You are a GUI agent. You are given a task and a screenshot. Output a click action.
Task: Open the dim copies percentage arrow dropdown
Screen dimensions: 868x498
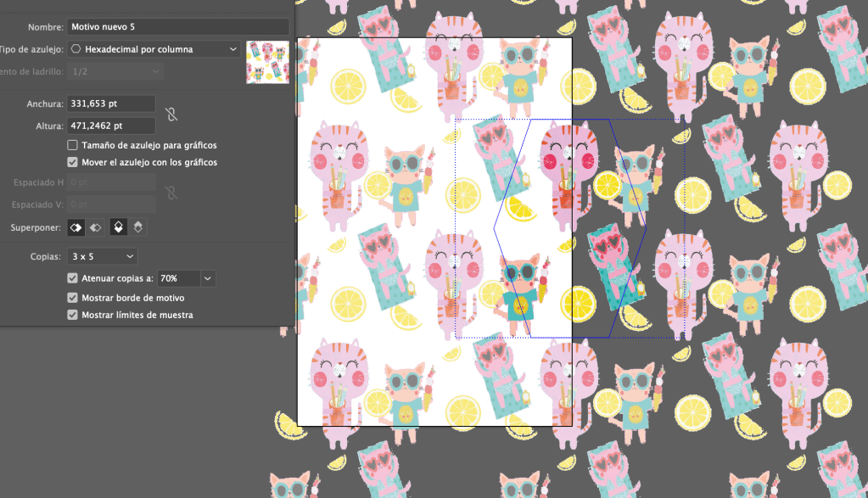(208, 278)
